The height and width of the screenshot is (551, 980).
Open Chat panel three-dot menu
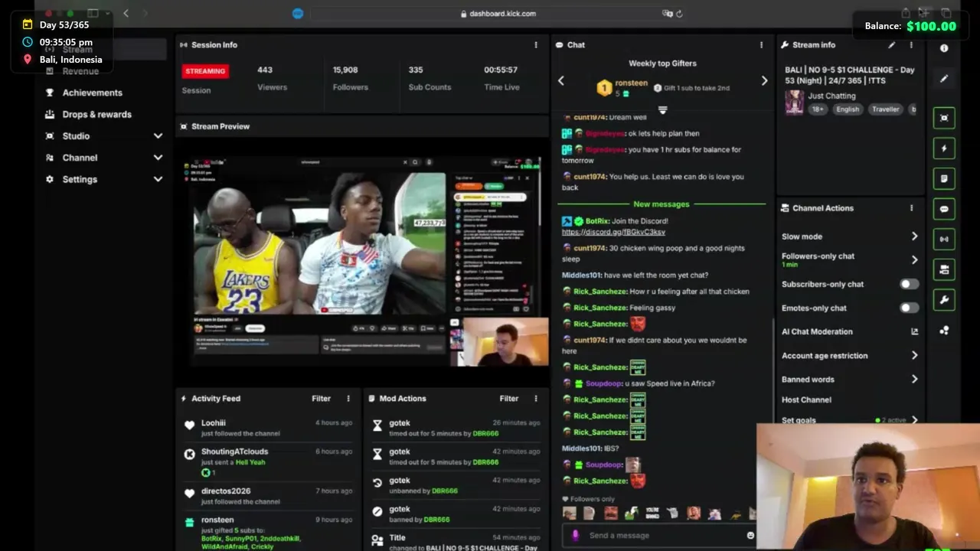(x=761, y=45)
